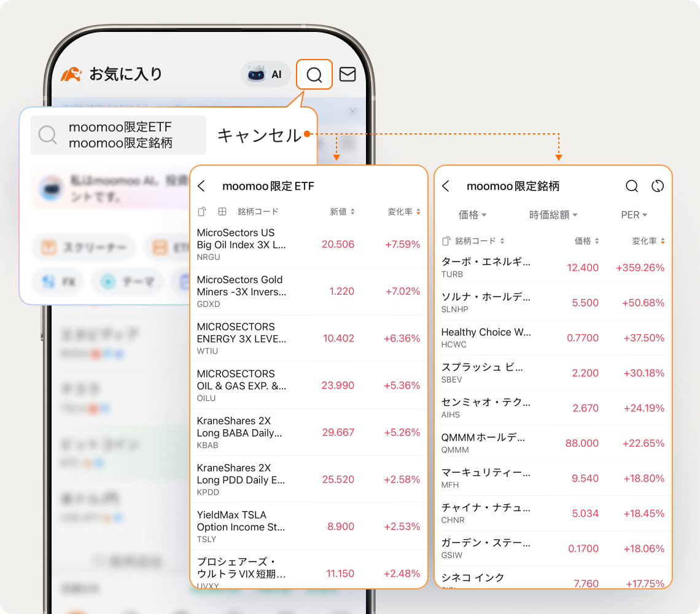Click the copy icon above the ETF list
700x614 pixels.
click(201, 211)
